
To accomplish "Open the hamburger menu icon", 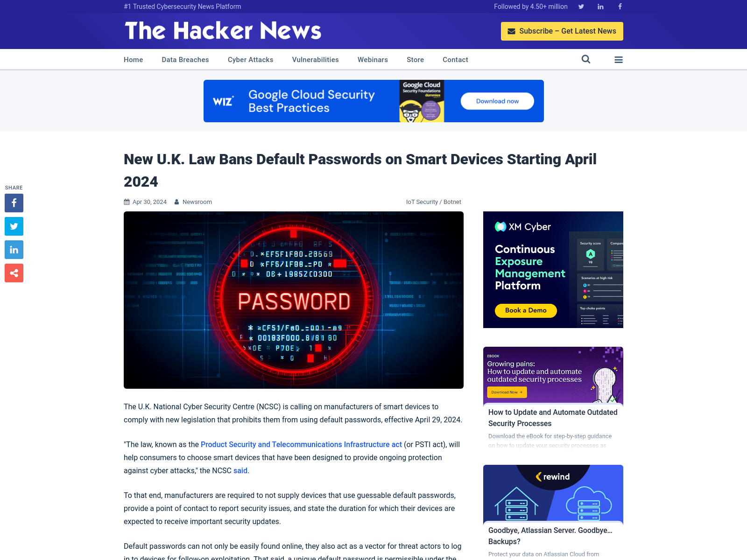I will 619,60.
